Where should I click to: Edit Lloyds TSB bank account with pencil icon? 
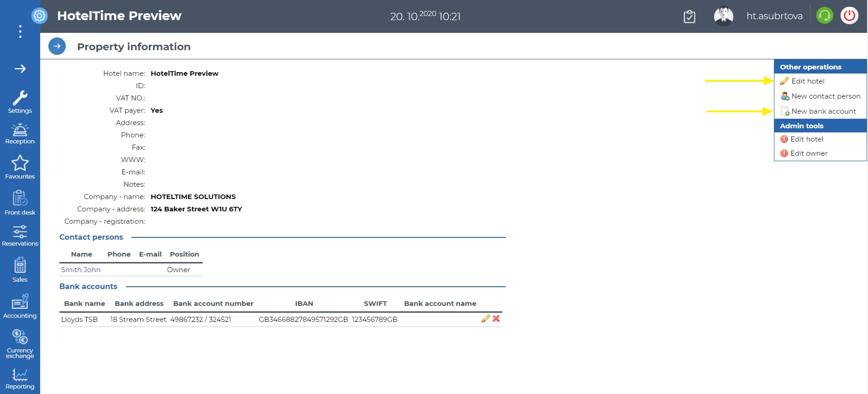pos(486,319)
